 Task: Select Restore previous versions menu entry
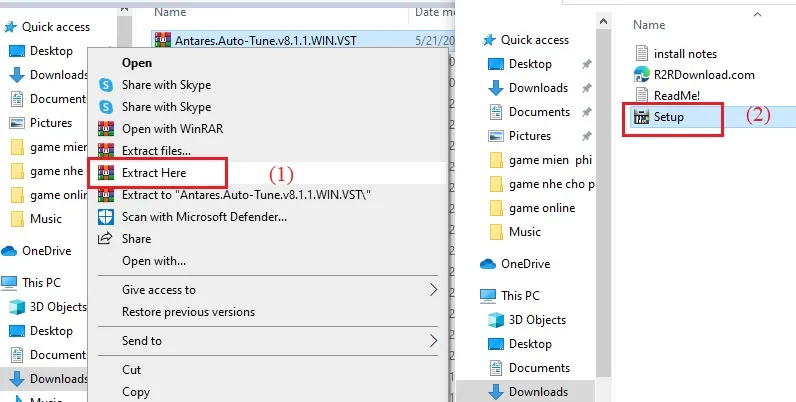tap(188, 312)
